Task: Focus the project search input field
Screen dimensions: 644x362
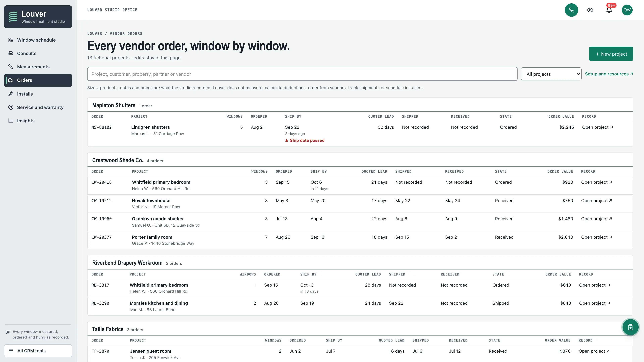Action: click(302, 74)
